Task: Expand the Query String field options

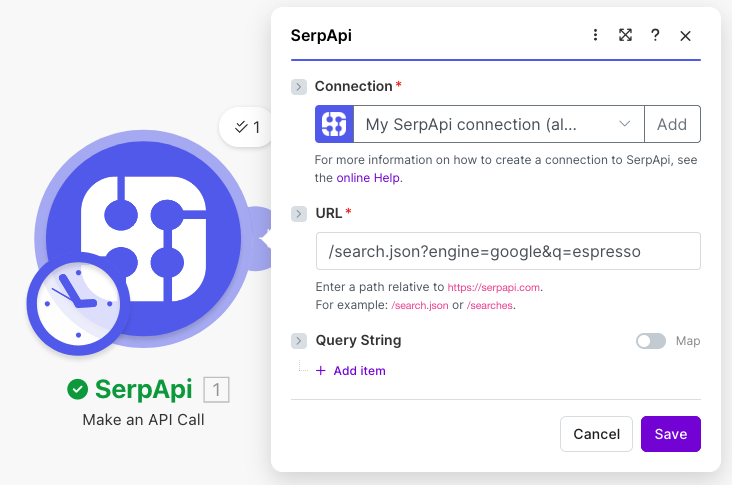Action: click(299, 341)
